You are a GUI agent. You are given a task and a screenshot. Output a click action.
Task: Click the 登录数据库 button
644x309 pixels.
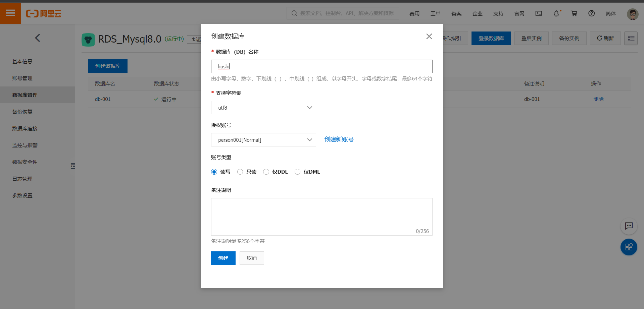[x=491, y=38]
